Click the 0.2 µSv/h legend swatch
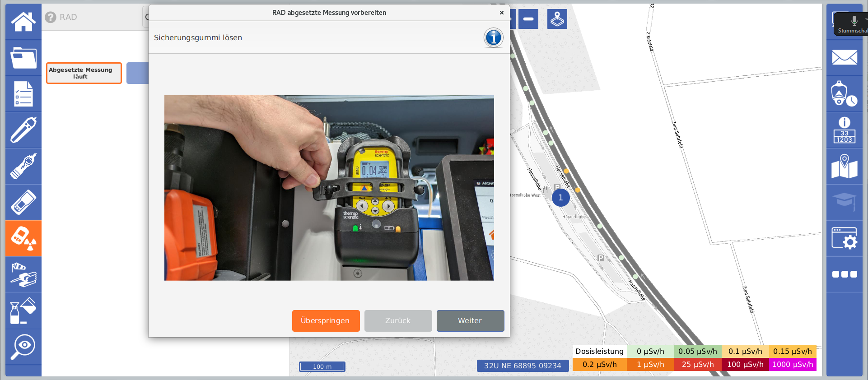Screen dimensions: 868x380 click(x=600, y=364)
